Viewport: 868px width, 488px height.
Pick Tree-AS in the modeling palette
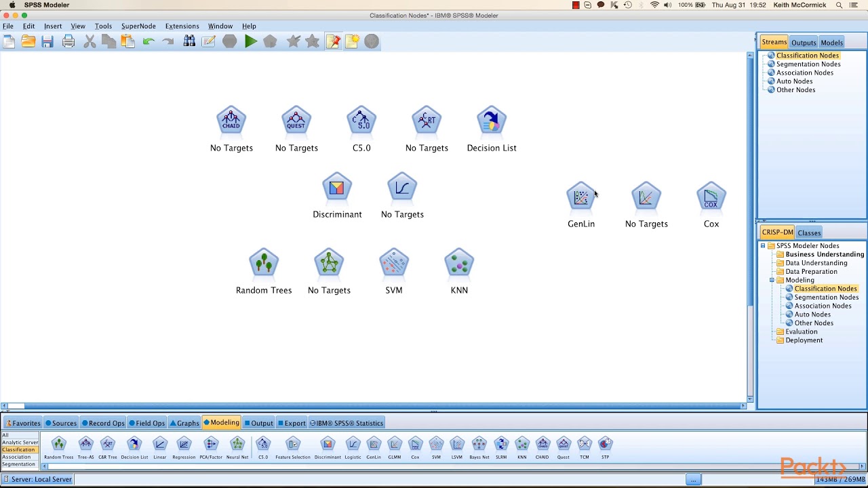tap(85, 448)
